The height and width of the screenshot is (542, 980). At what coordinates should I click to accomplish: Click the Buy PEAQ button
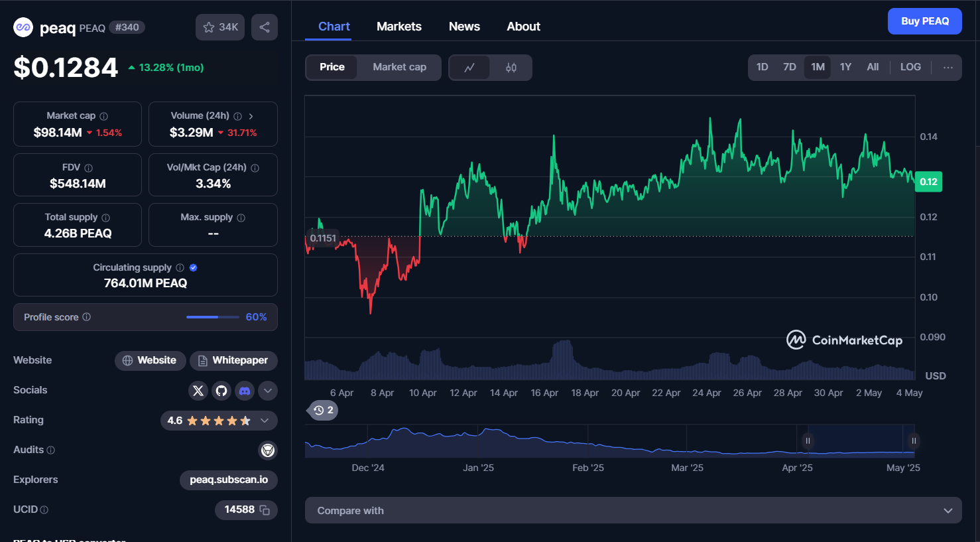[x=925, y=21]
